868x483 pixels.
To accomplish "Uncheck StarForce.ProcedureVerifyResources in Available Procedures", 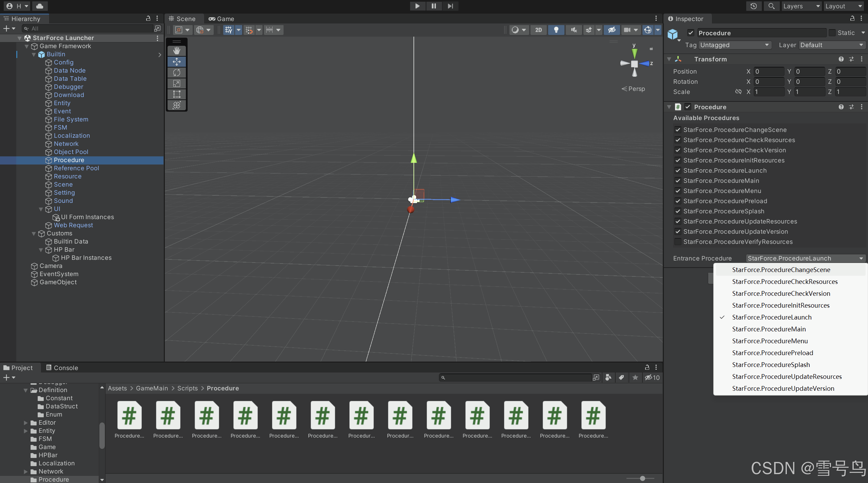I will (677, 242).
